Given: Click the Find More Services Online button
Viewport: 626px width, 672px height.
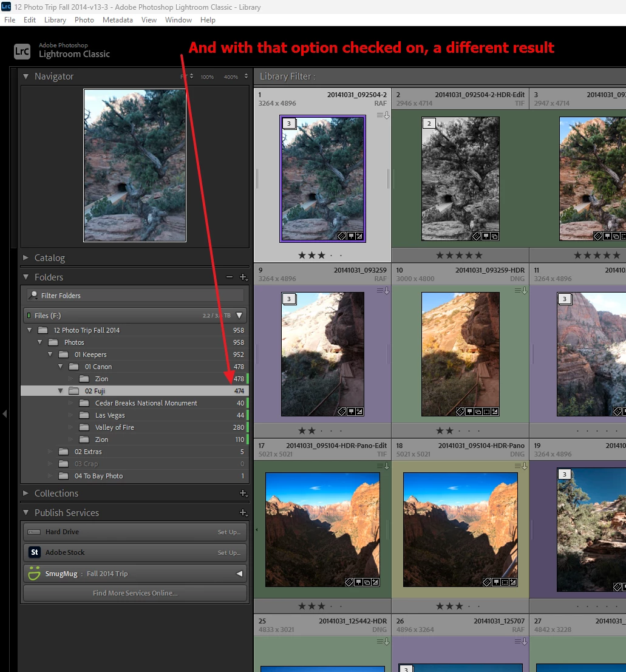Looking at the screenshot, I should (x=135, y=593).
